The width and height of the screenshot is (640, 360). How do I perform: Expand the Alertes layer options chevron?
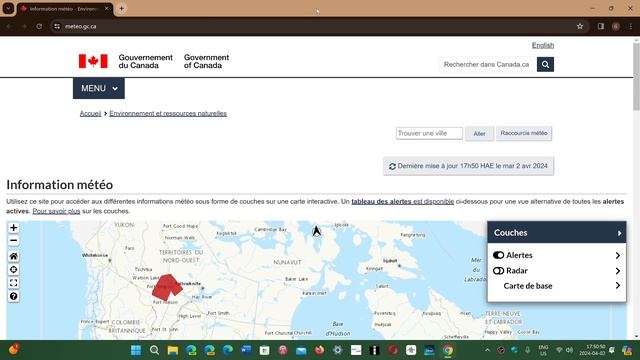(x=618, y=255)
